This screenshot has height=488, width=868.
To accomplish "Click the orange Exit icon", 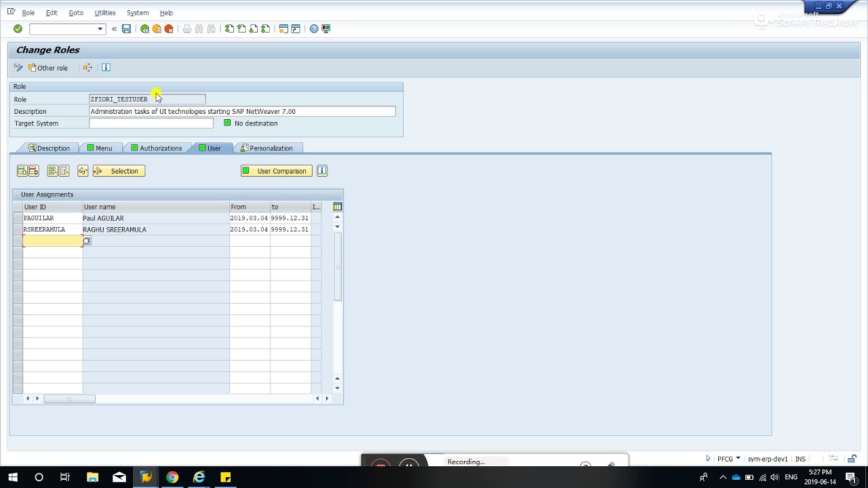I will pyautogui.click(x=157, y=28).
